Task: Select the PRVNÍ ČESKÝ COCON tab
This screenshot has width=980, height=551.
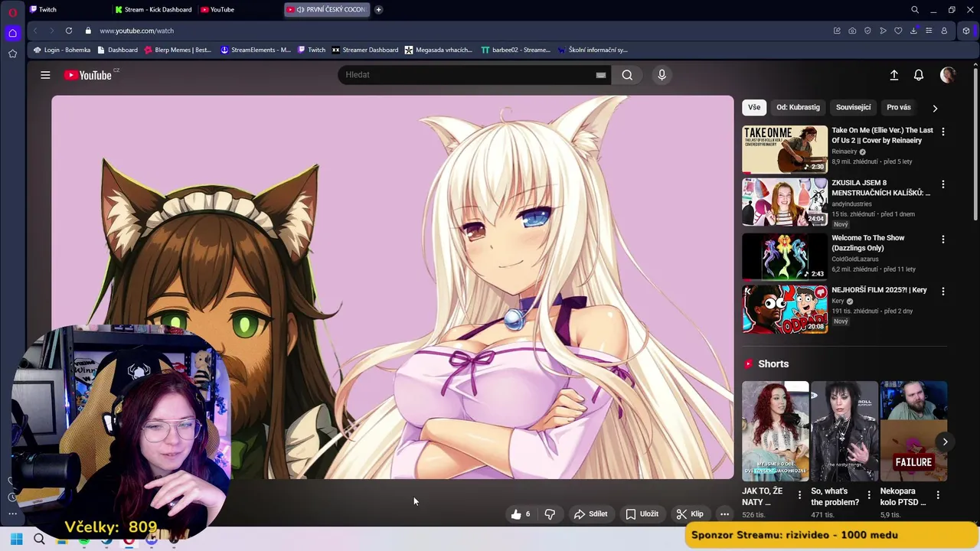Action: point(327,10)
